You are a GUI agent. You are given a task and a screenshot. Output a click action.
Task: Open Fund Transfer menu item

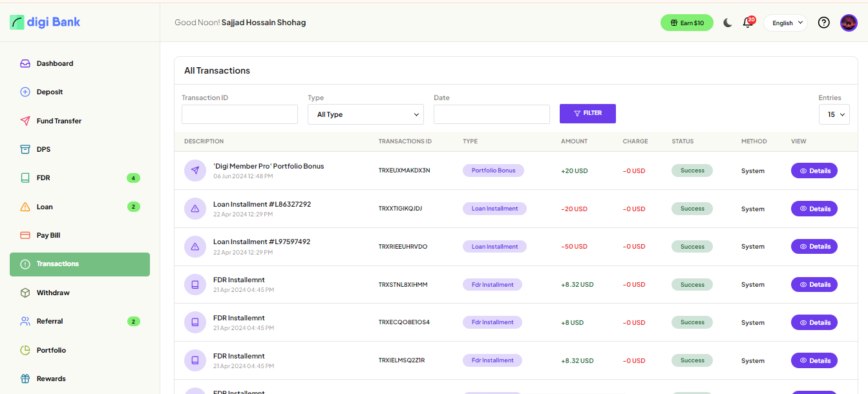(59, 121)
